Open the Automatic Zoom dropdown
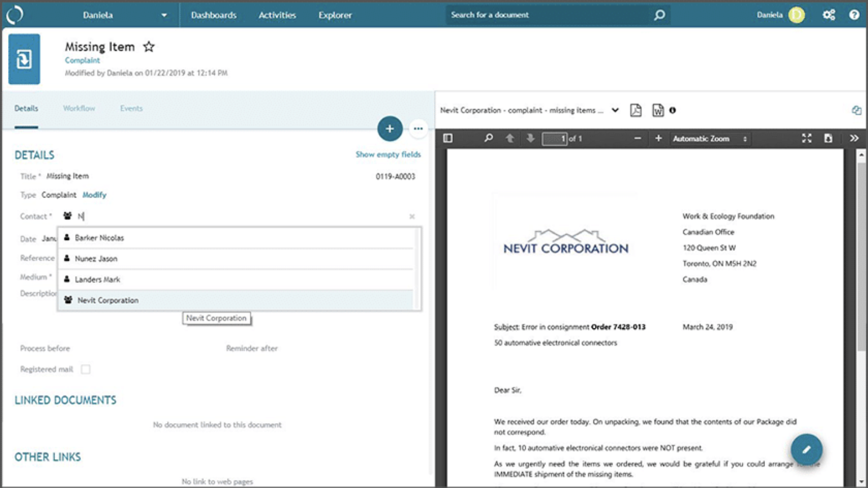This screenshot has height=488, width=868. [710, 138]
